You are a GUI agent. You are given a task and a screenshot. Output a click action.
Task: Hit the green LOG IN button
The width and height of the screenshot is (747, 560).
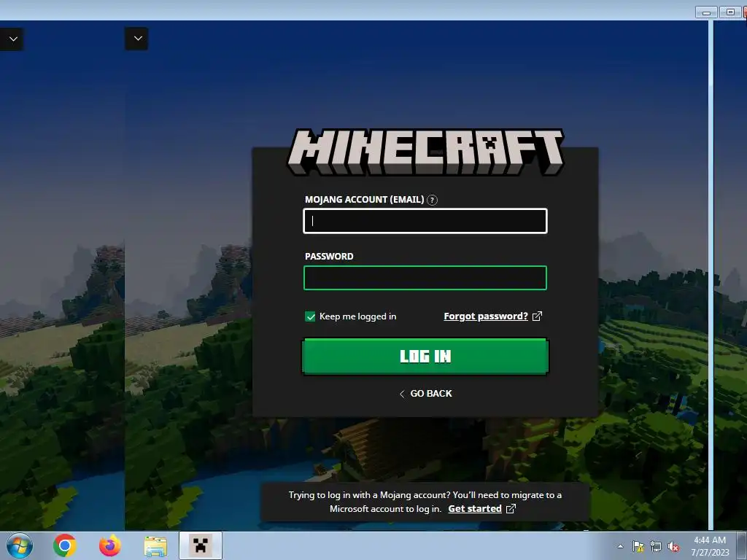click(425, 356)
